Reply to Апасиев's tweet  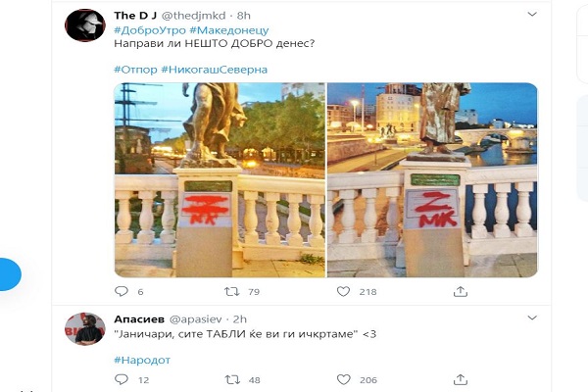(x=122, y=379)
